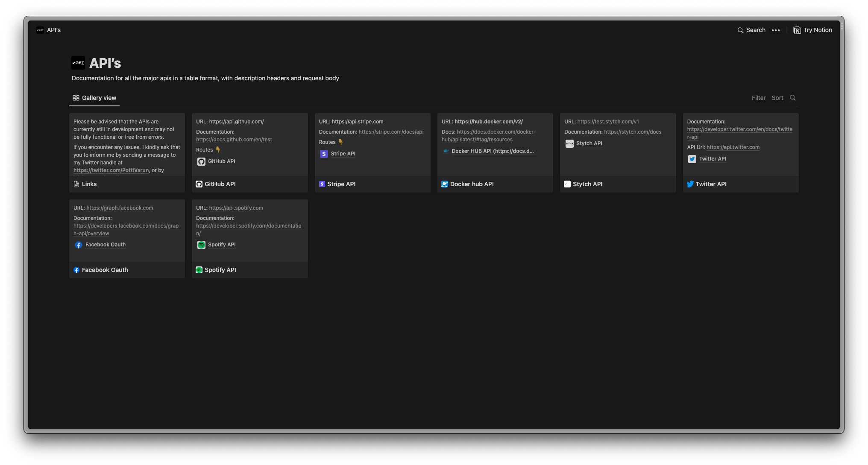Follow the twitter.com/PottiVarun link in Links card
The width and height of the screenshot is (868, 465).
111,170
